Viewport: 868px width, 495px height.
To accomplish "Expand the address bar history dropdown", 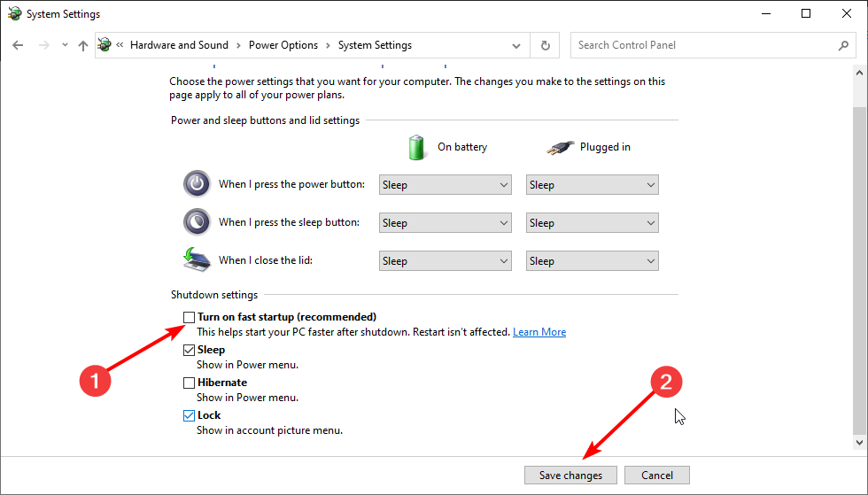I will [516, 45].
